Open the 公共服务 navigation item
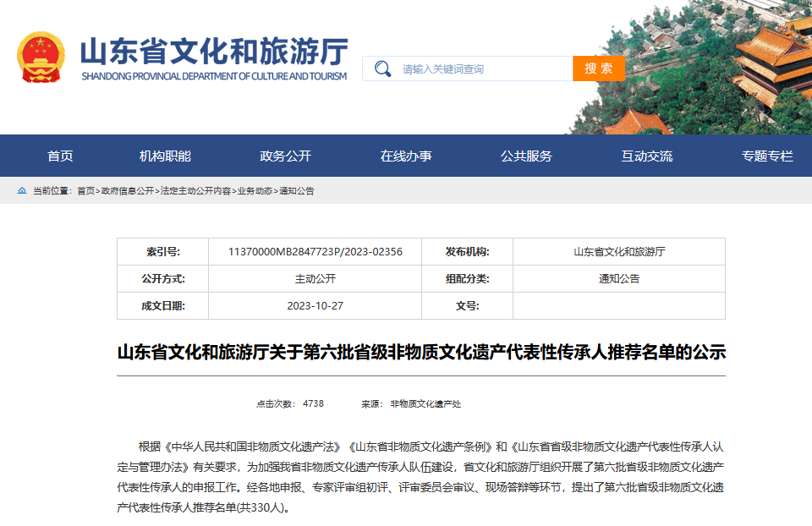 tap(526, 156)
